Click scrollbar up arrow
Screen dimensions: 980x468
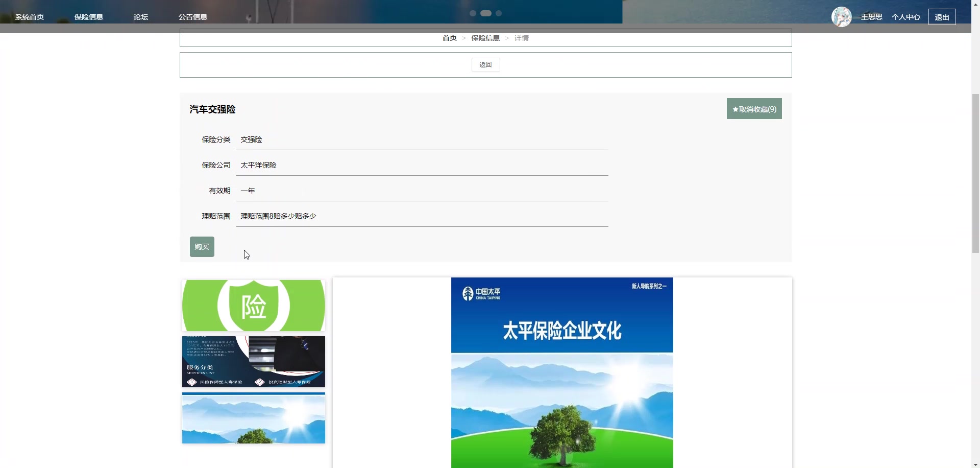click(x=975, y=4)
